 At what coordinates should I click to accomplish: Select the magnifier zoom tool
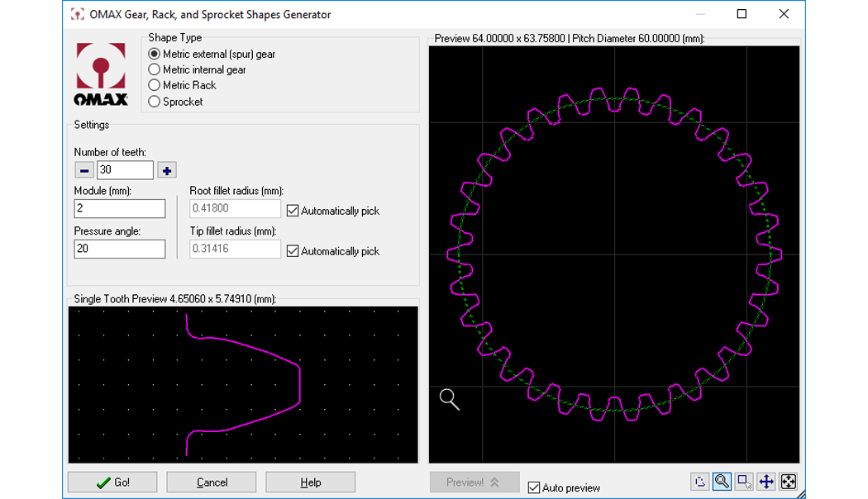click(722, 482)
